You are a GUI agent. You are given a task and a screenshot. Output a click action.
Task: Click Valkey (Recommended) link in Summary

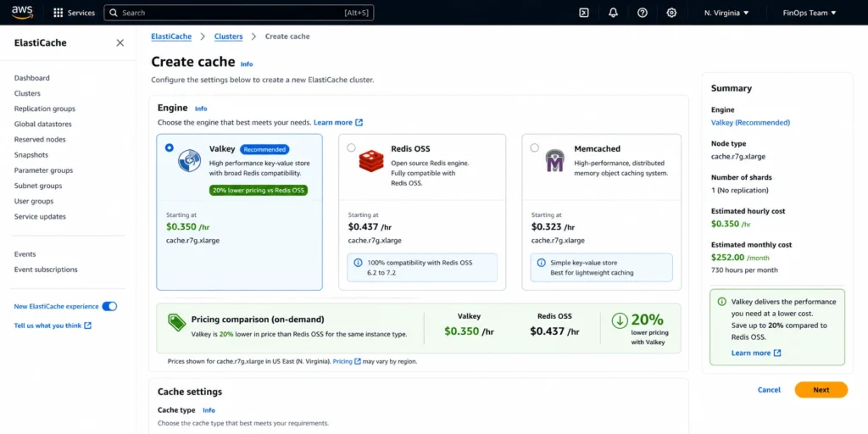pos(751,123)
